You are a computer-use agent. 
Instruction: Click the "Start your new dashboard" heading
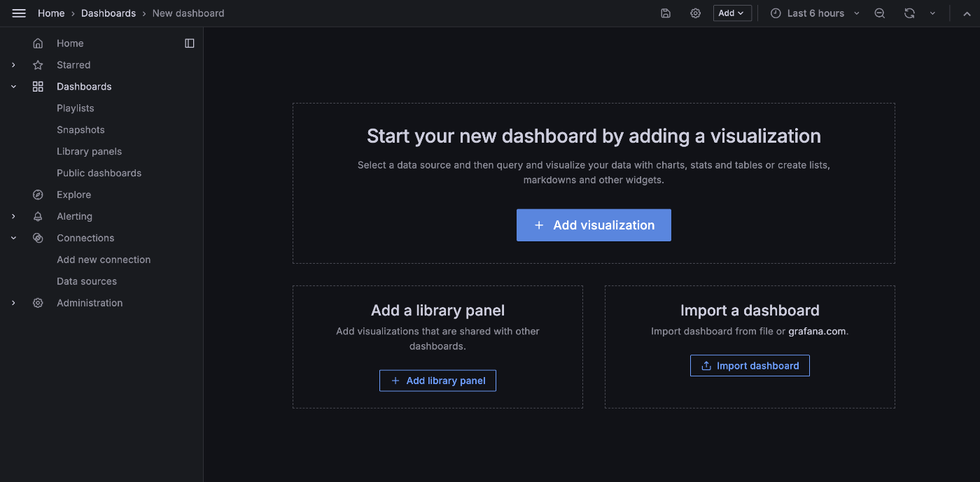594,136
